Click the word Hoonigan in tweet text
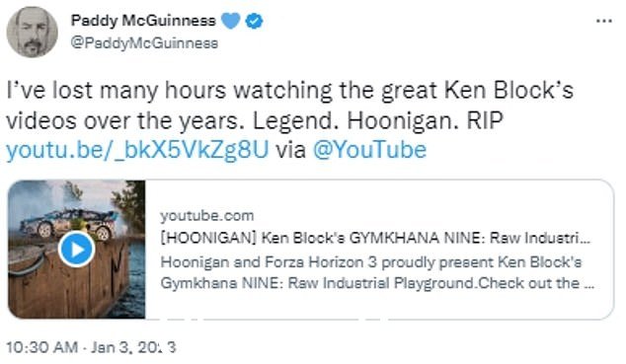 pos(403,120)
